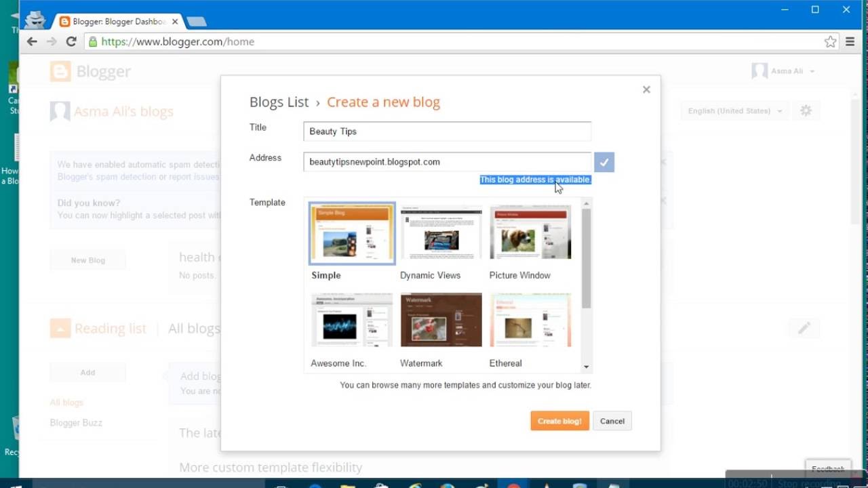Image resolution: width=868 pixels, height=488 pixels.
Task: Open the English (United States) language dropdown
Action: pos(735,111)
